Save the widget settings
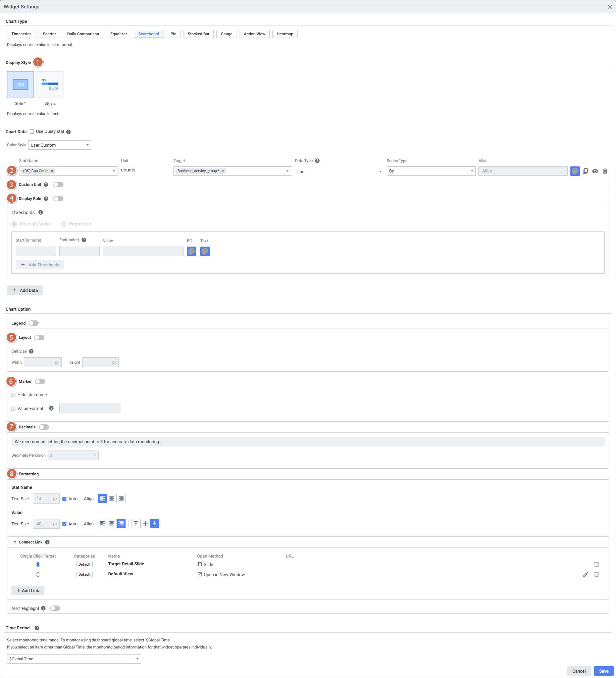The width and height of the screenshot is (616, 678). 603,671
